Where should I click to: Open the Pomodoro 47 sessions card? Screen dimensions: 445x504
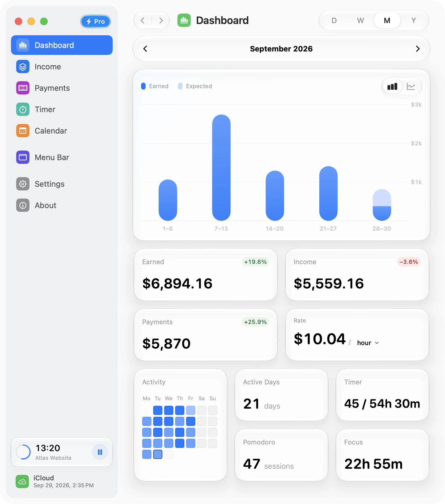click(281, 455)
